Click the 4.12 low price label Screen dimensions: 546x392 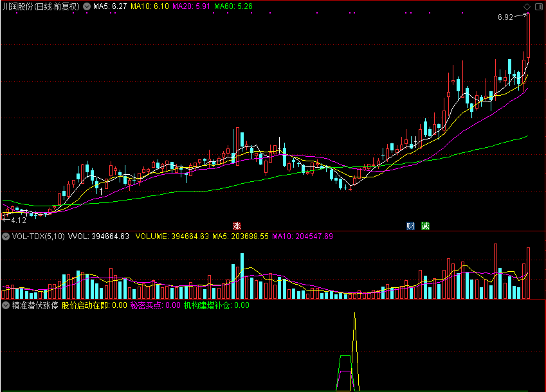coord(19,220)
